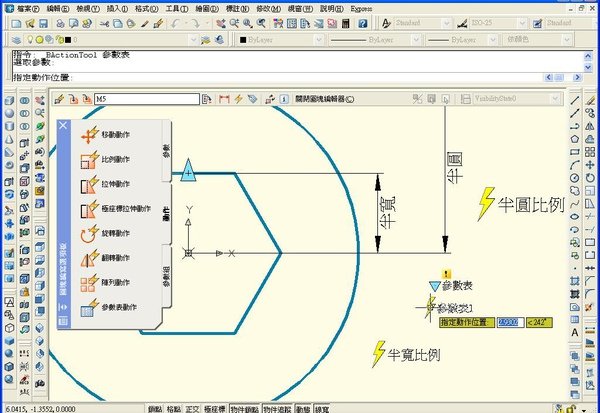Select 極座標拉伸動作 (Polar Stretch Action)
The width and height of the screenshot is (600, 413).
[x=116, y=209]
